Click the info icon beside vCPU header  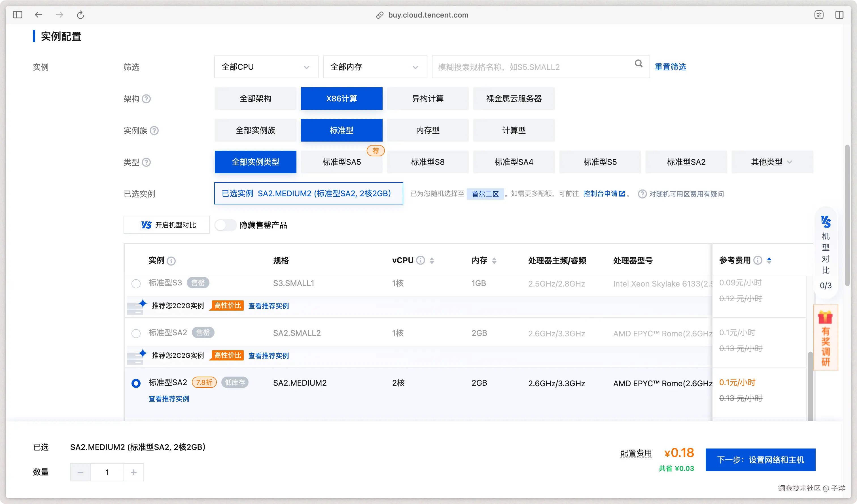(421, 260)
